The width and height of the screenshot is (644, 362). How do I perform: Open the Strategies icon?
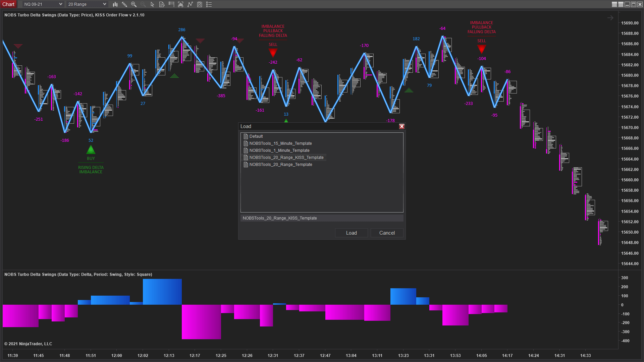click(x=200, y=4)
